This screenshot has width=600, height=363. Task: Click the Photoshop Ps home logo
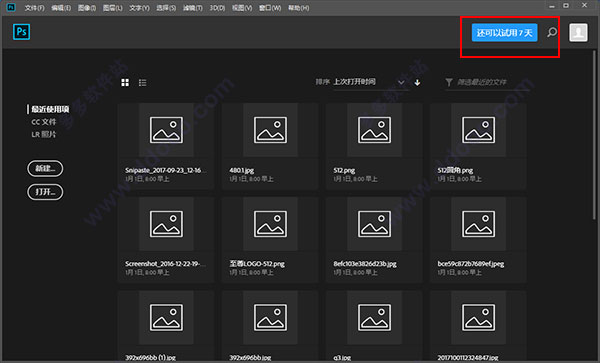21,32
